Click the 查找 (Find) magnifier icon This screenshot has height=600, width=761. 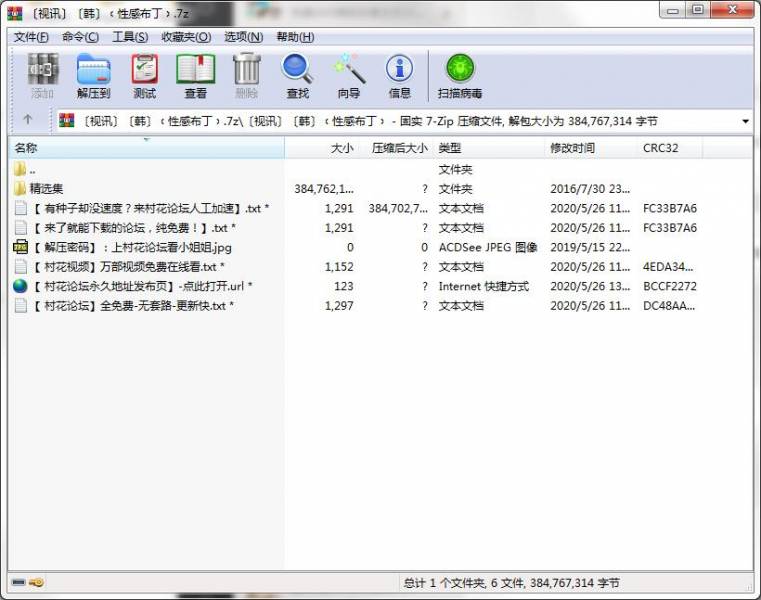click(x=297, y=76)
